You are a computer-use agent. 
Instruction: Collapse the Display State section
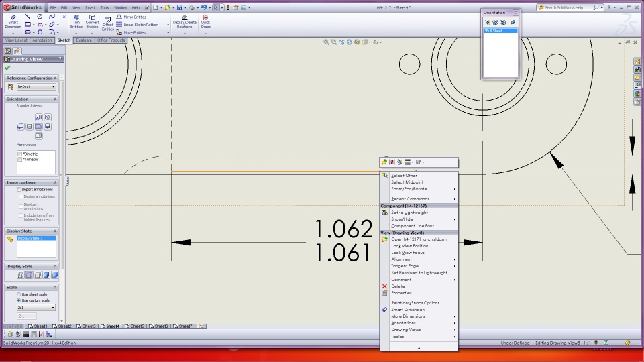[x=54, y=231]
